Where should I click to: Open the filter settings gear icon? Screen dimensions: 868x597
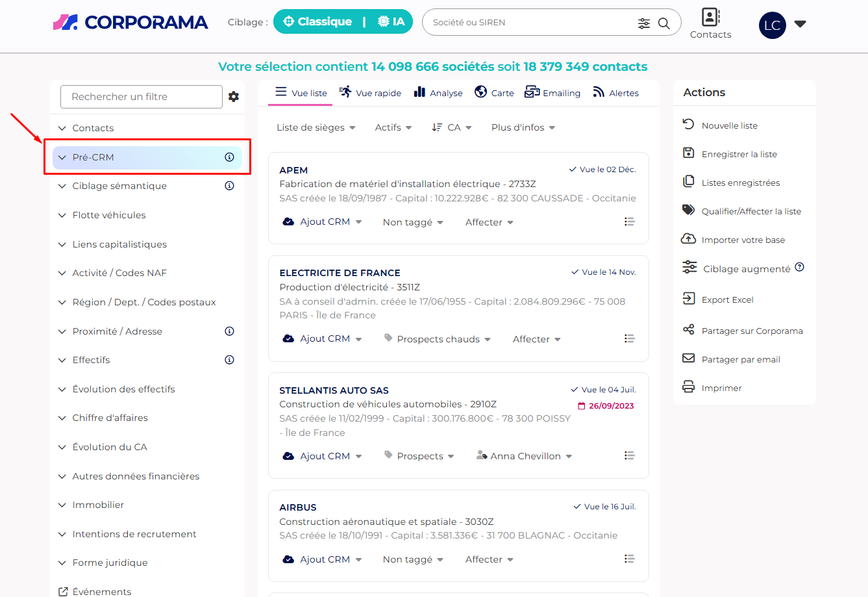click(234, 97)
